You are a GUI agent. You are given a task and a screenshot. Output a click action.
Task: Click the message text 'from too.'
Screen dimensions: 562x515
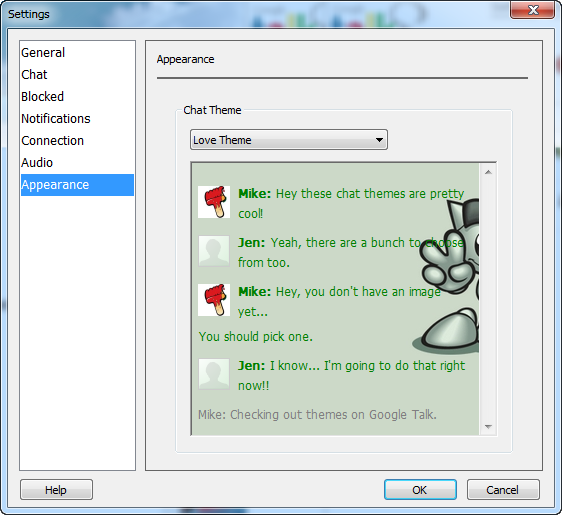(x=264, y=263)
